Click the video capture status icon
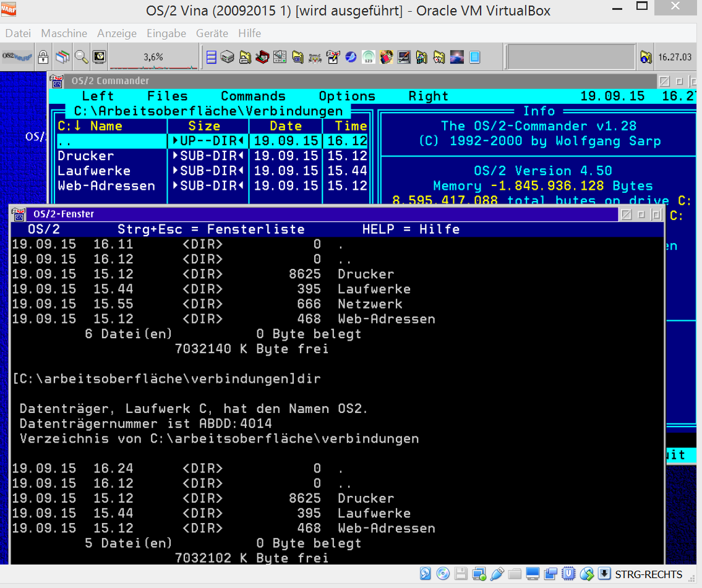This screenshot has width=702, height=588. [x=550, y=574]
